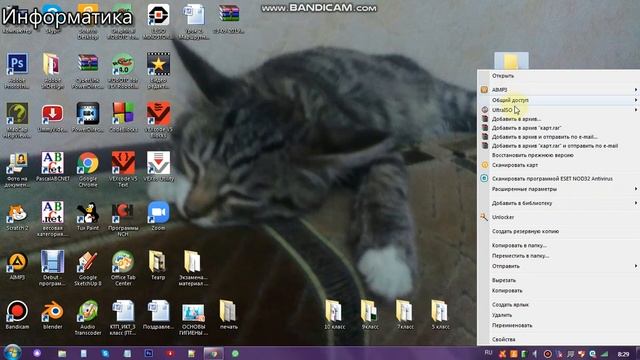Switch to Photoshop in the taskbar
640x360 pixels.
click(x=149, y=353)
